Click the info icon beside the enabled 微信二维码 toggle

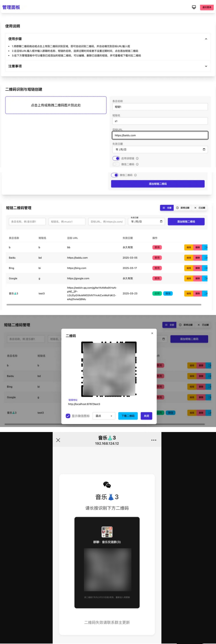click(135, 175)
